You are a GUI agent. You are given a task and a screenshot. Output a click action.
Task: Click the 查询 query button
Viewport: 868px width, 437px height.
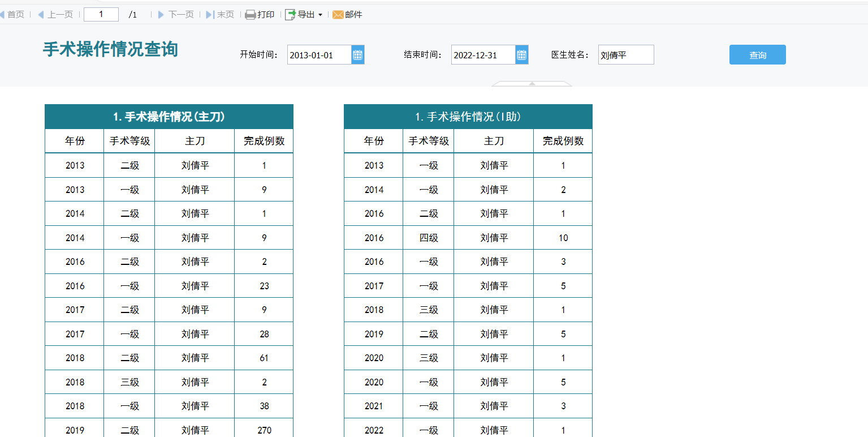[x=758, y=55]
